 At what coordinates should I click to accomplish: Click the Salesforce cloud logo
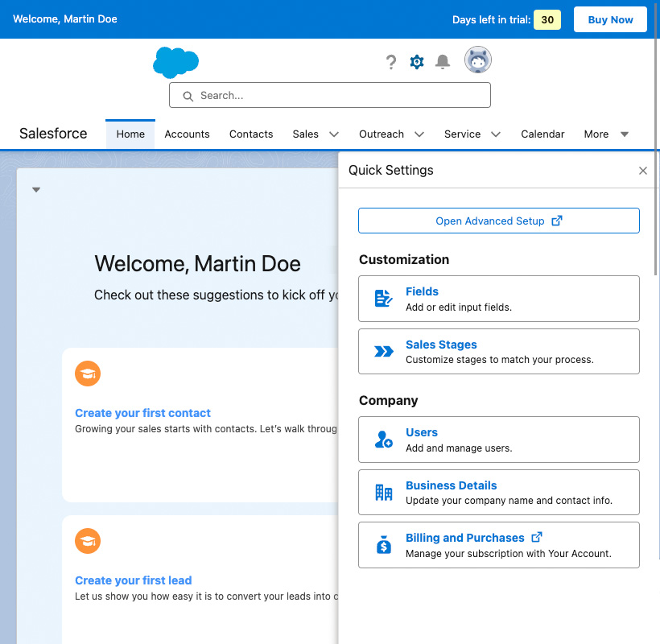pyautogui.click(x=175, y=62)
